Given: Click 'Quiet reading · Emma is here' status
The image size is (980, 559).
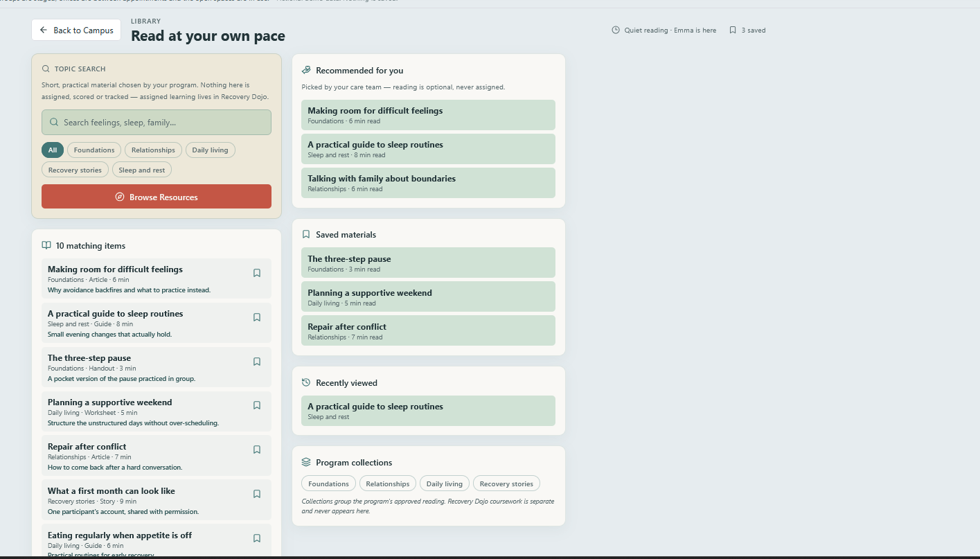Looking at the screenshot, I should point(670,30).
